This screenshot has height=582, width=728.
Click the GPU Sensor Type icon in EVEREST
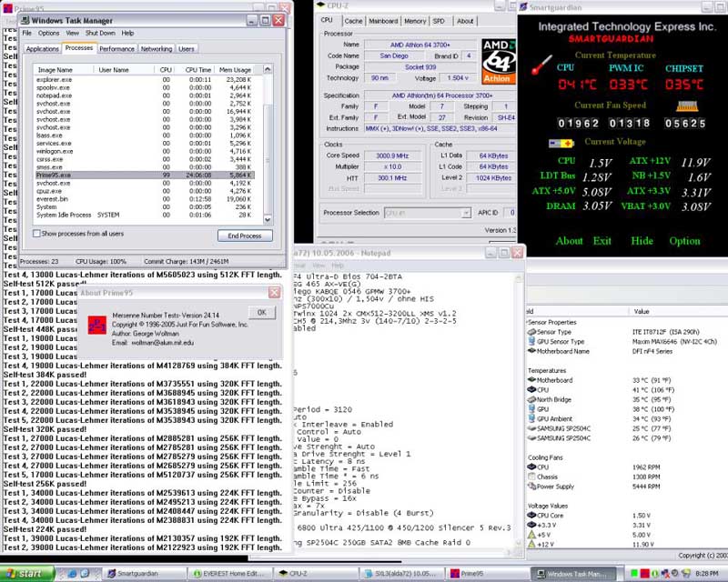531,341
